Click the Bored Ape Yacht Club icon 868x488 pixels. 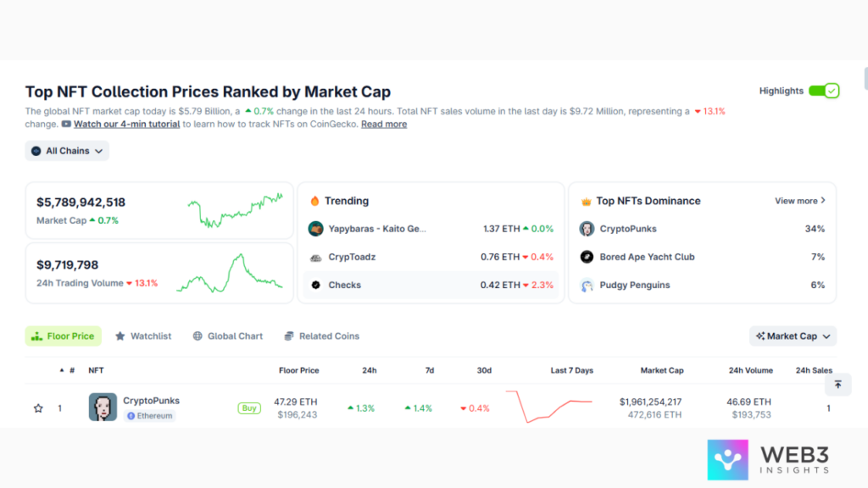coord(587,257)
